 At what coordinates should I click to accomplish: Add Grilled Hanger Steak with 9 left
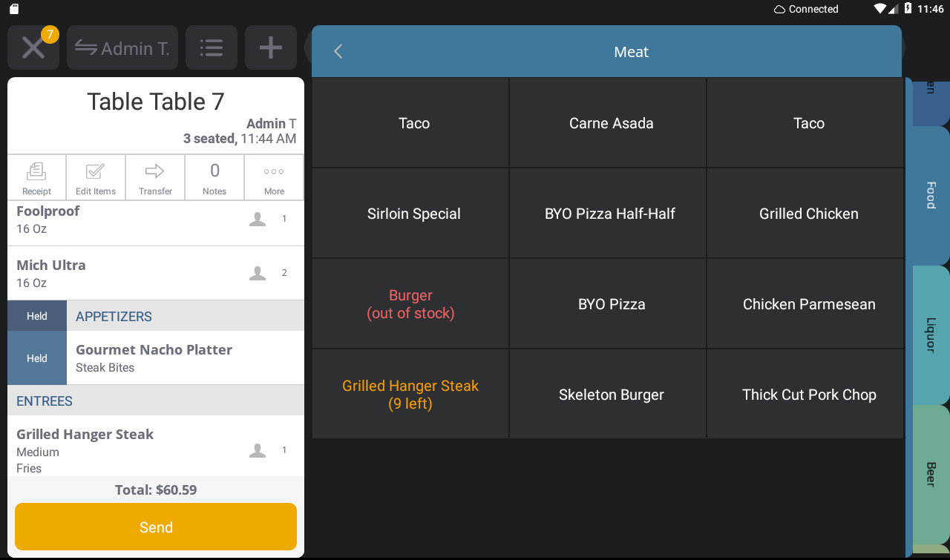[x=410, y=395]
